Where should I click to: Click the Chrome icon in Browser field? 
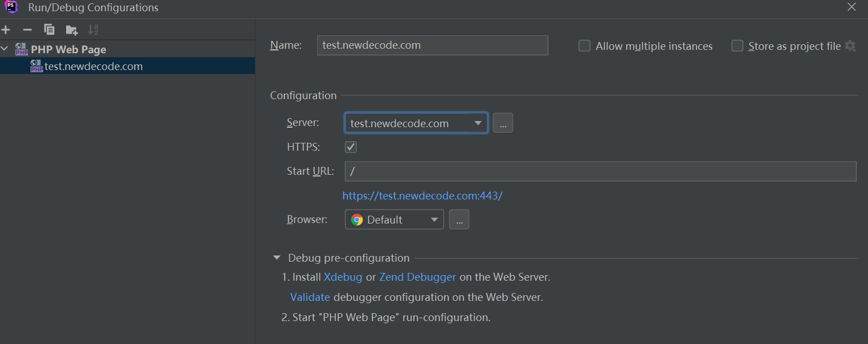[357, 220]
